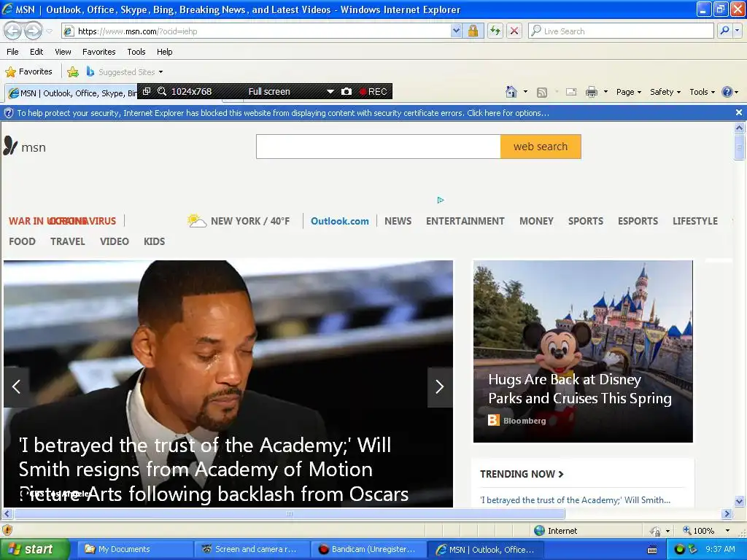Open the Safety command menu
Image resolution: width=747 pixels, height=560 pixels.
click(x=665, y=92)
